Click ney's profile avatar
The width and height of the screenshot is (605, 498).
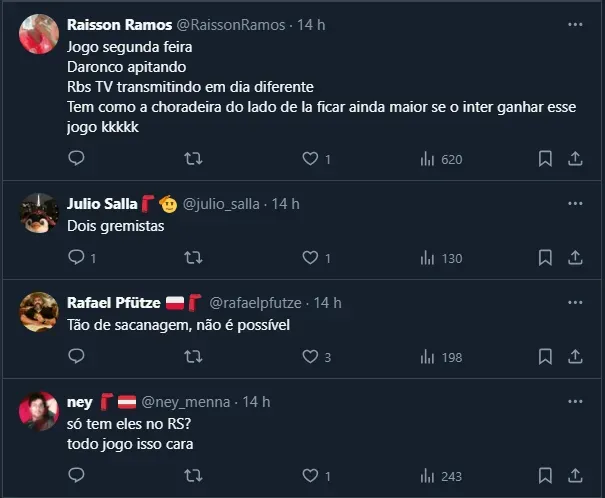click(x=39, y=410)
